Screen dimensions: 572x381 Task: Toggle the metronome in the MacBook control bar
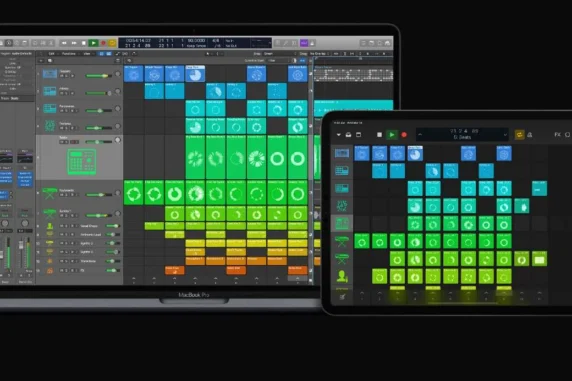point(312,43)
